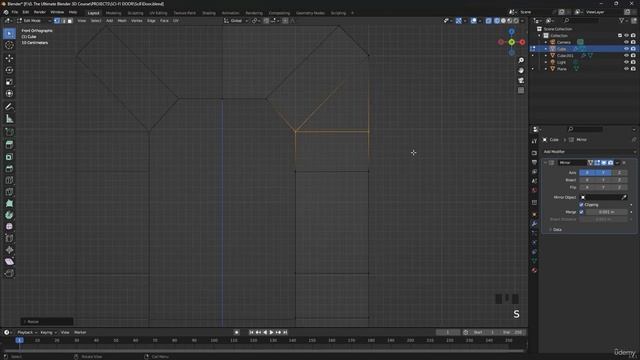
Task: Open the Keying dropdown in timeline
Action: [x=48, y=332]
